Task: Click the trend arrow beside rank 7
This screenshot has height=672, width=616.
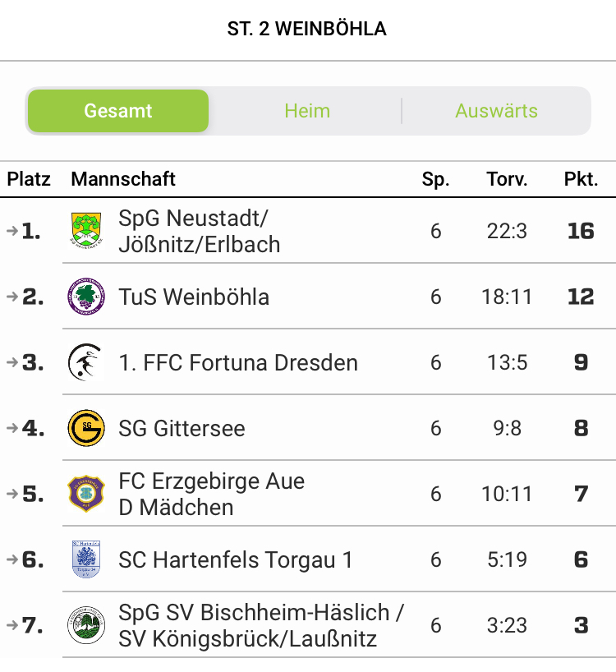Action: pyautogui.click(x=11, y=625)
